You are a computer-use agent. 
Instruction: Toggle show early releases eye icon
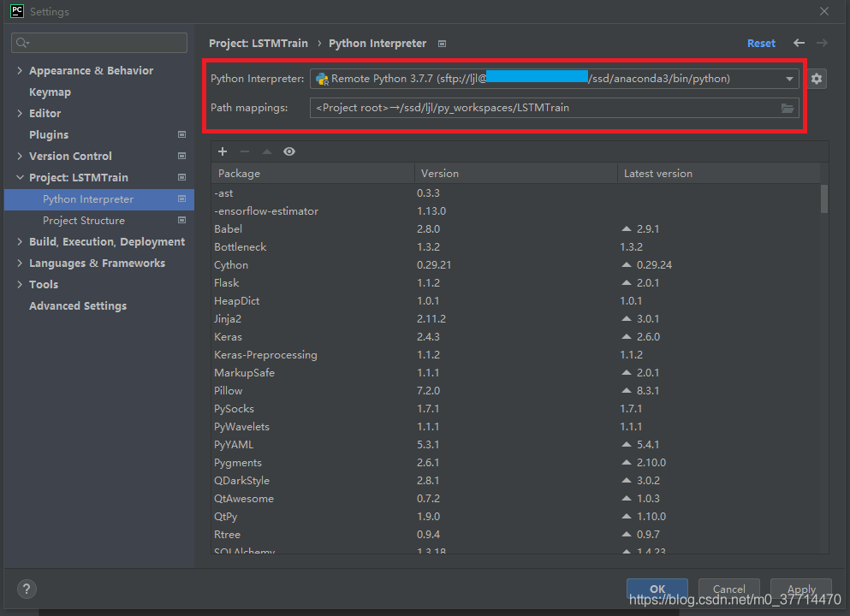coord(289,151)
